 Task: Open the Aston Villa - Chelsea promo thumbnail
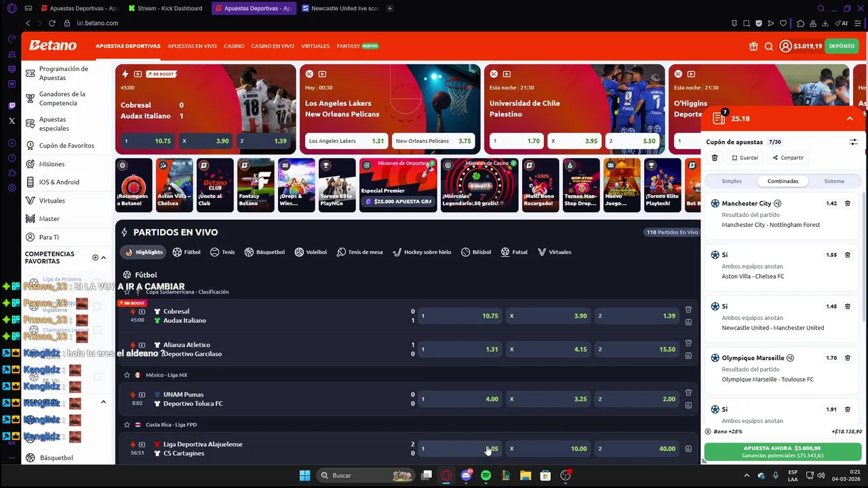pyautogui.click(x=174, y=185)
